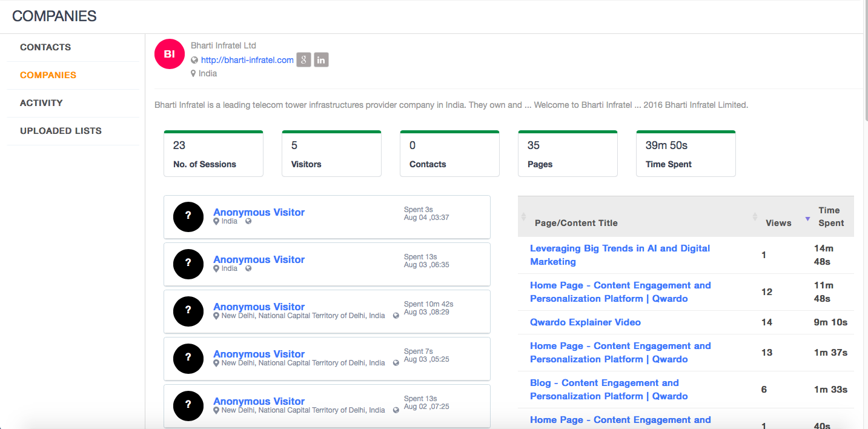Click the 1m 37s time spent cell

pyautogui.click(x=830, y=353)
